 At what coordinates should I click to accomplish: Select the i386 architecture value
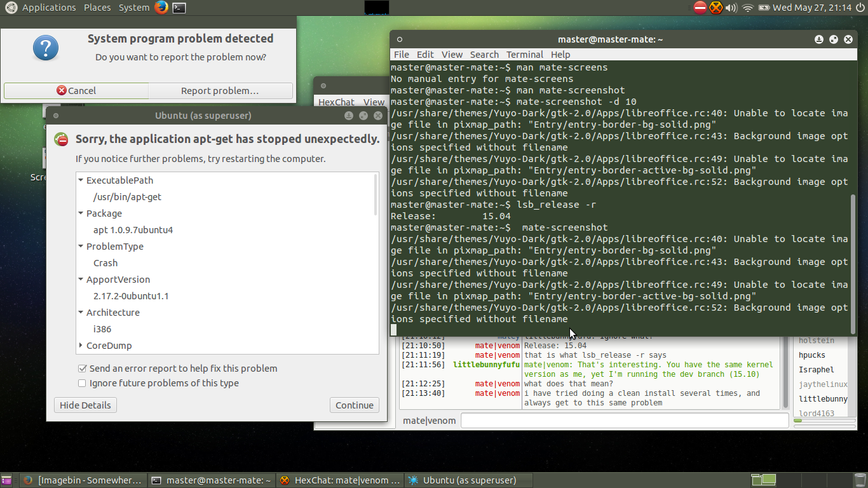pos(102,329)
